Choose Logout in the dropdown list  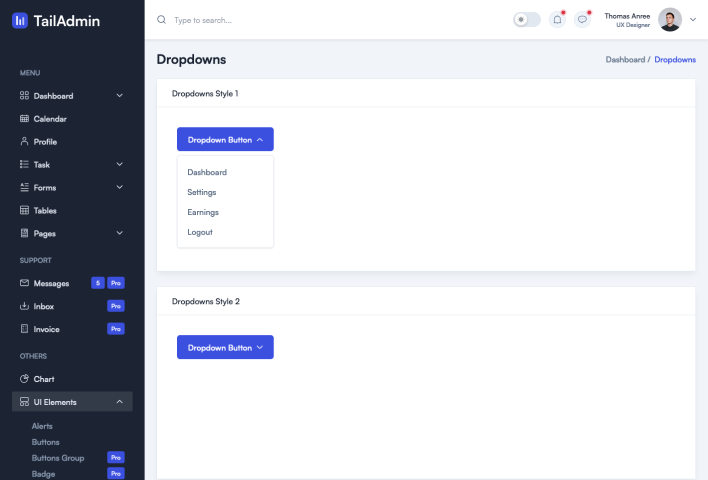point(200,232)
